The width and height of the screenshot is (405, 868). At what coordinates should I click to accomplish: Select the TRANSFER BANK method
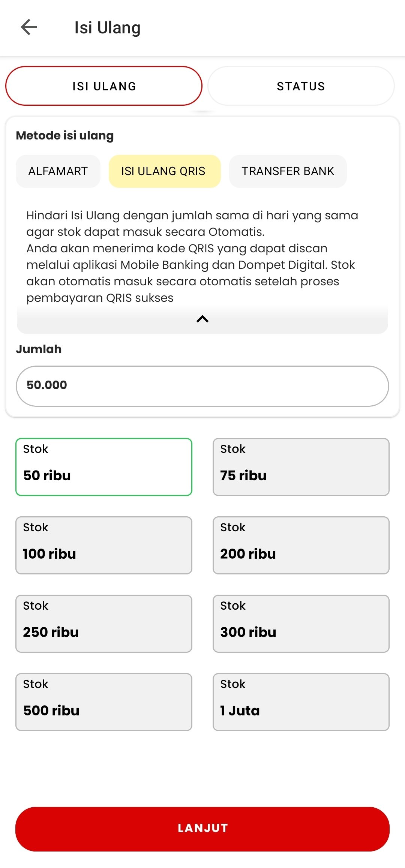tap(288, 171)
